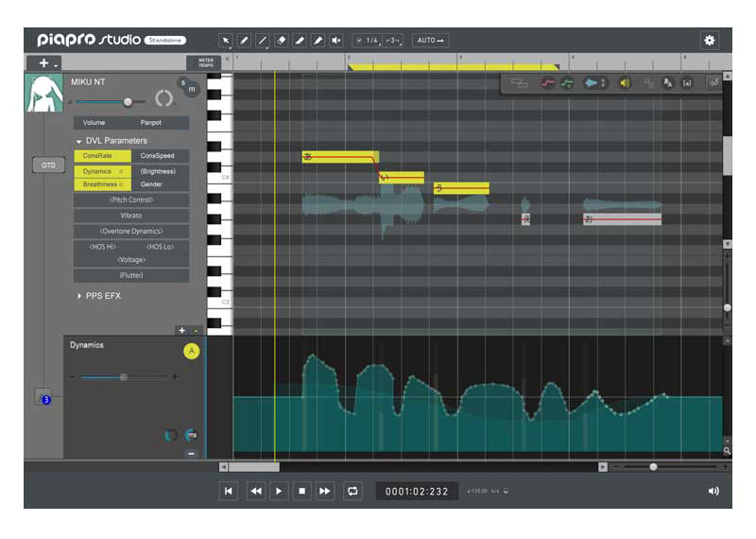
Task: Select the knife split tool in the toolbar
Action: tap(300, 41)
